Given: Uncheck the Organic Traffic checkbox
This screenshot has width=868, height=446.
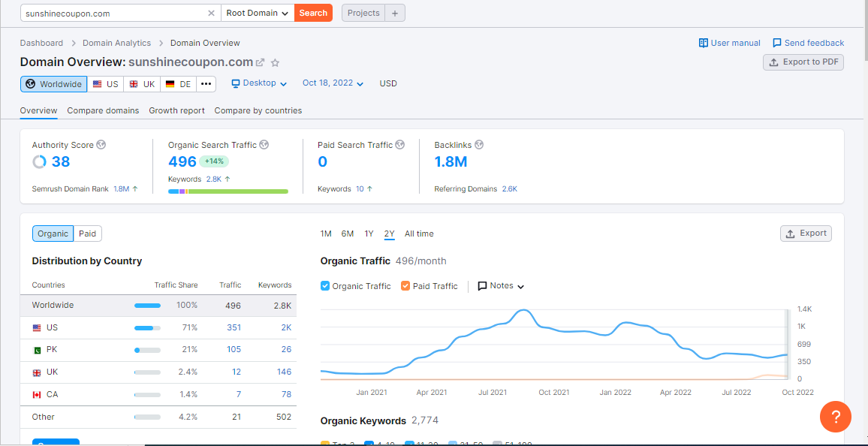Looking at the screenshot, I should click(325, 286).
